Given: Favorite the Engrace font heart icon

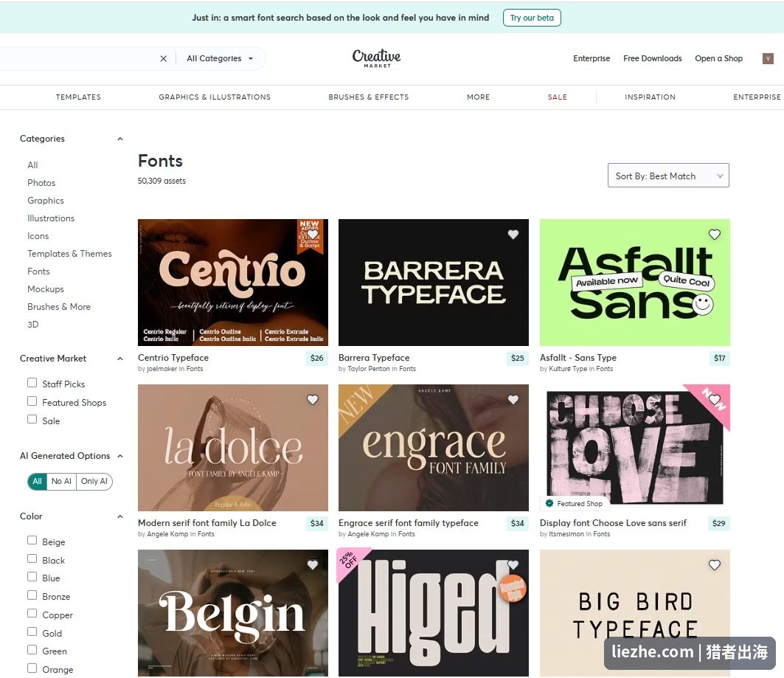Looking at the screenshot, I should [513, 400].
